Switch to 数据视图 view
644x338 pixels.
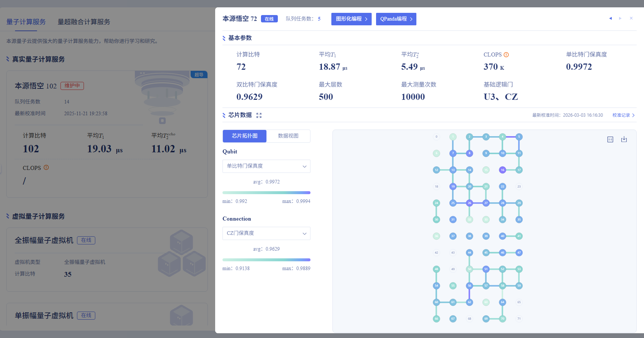(x=288, y=136)
